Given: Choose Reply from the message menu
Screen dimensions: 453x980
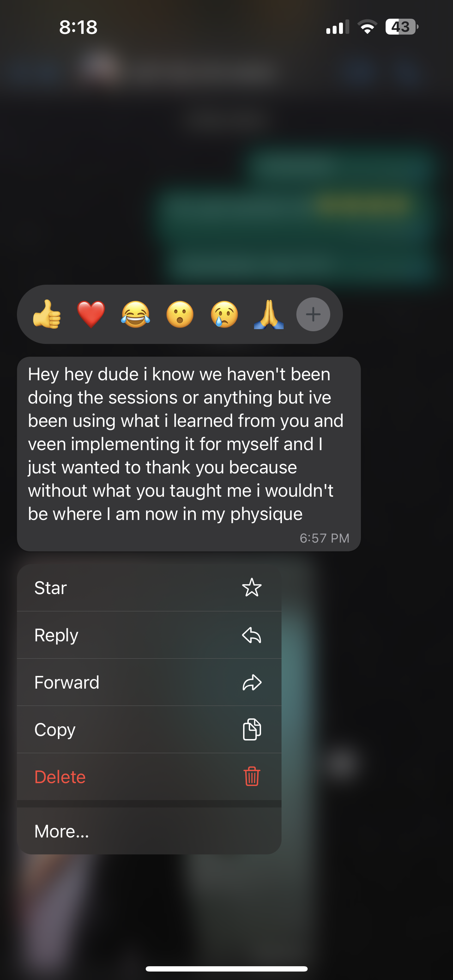Looking at the screenshot, I should (149, 635).
